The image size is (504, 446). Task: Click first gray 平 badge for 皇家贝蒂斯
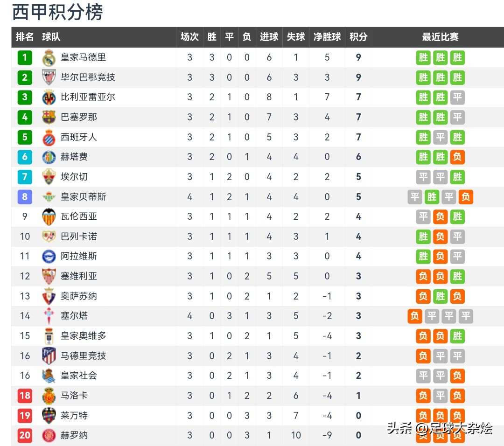tap(415, 197)
